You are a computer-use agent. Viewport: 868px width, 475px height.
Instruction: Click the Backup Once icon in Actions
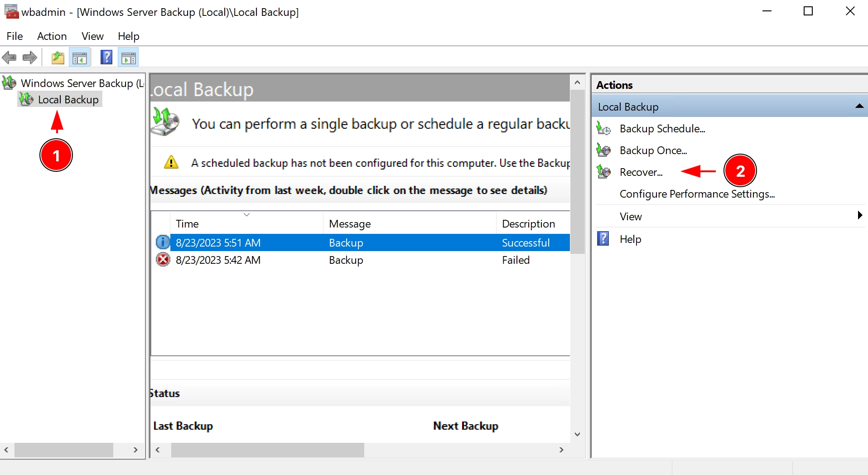pyautogui.click(x=603, y=150)
